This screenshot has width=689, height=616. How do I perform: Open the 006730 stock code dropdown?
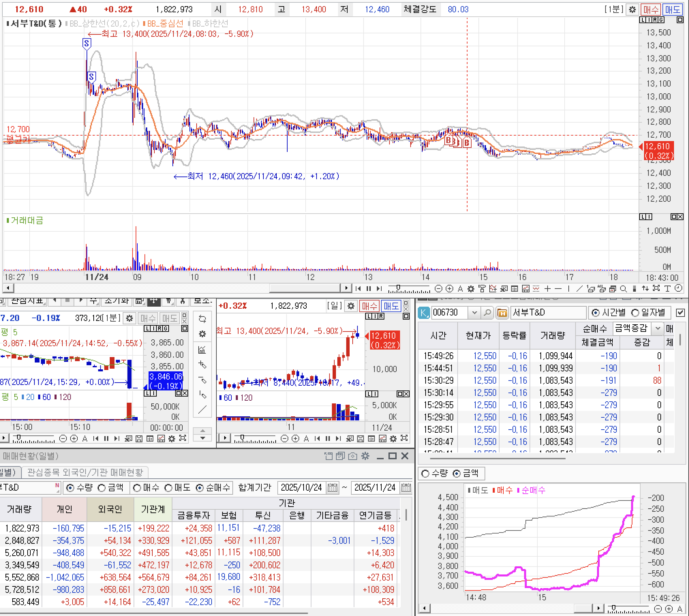click(x=474, y=312)
